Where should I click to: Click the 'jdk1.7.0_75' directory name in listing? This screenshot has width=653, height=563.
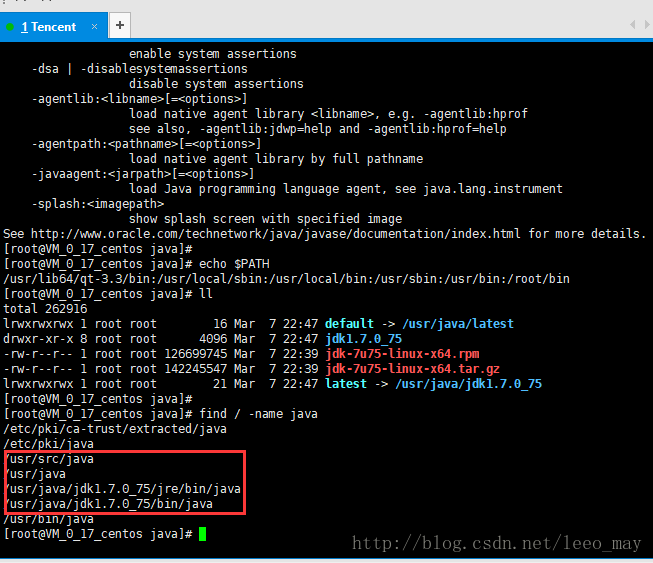(363, 339)
